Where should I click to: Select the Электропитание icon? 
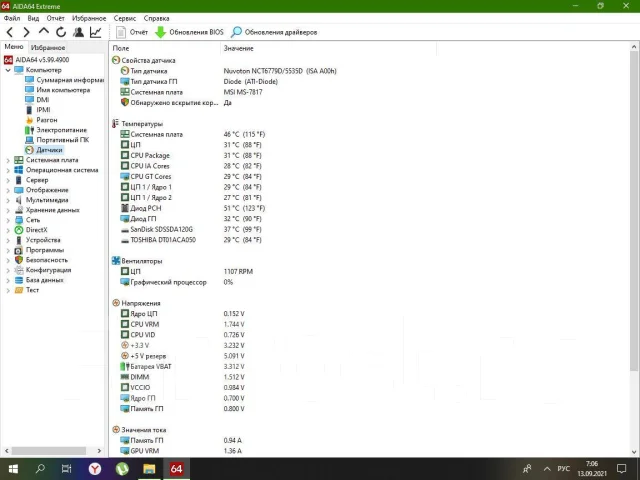coord(29,130)
